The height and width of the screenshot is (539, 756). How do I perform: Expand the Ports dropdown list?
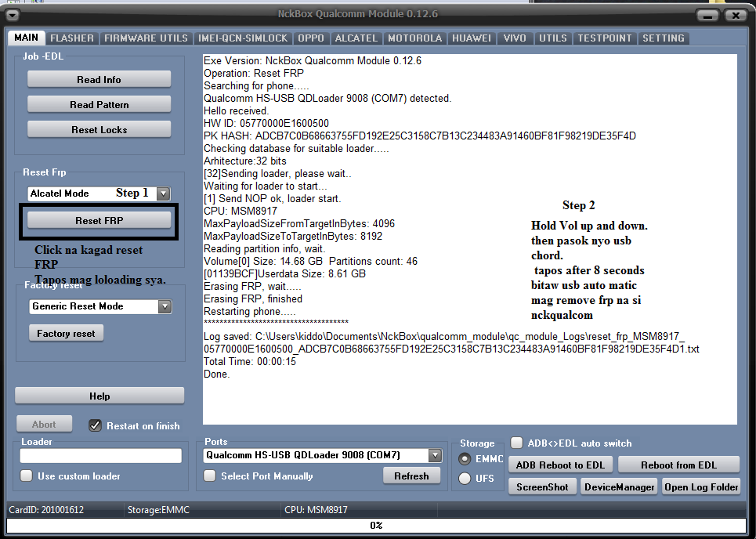tap(435, 455)
